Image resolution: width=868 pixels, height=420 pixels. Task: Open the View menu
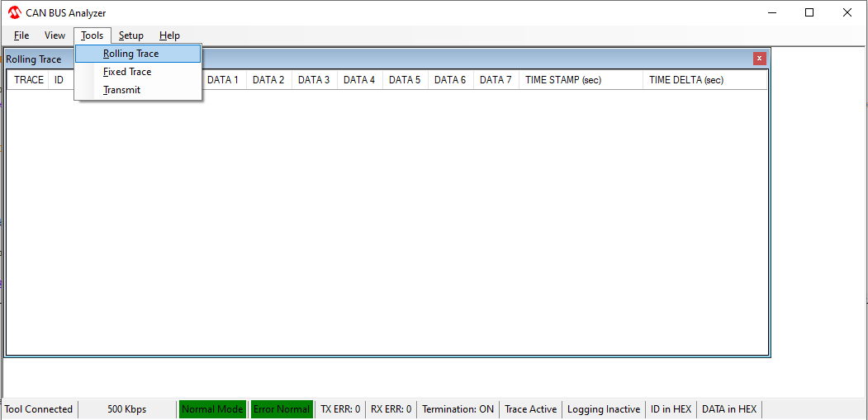(55, 35)
